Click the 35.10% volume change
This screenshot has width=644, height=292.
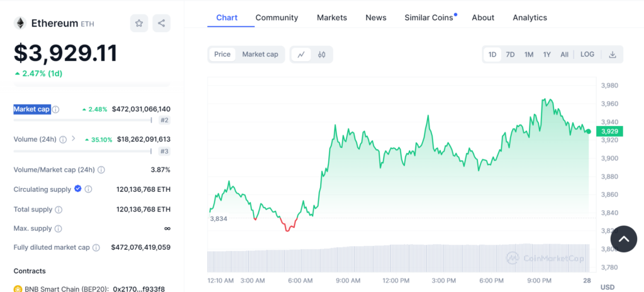click(x=99, y=140)
